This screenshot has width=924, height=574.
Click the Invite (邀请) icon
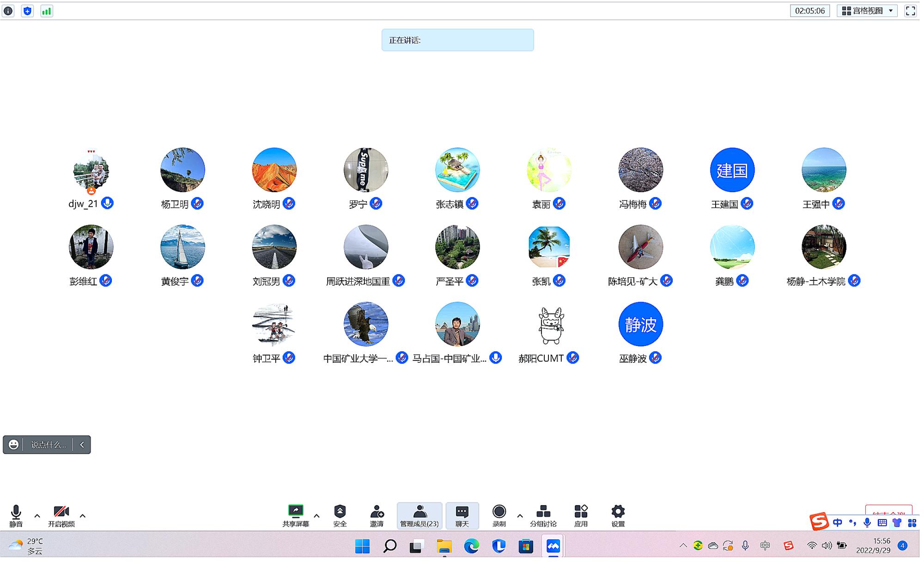(377, 515)
